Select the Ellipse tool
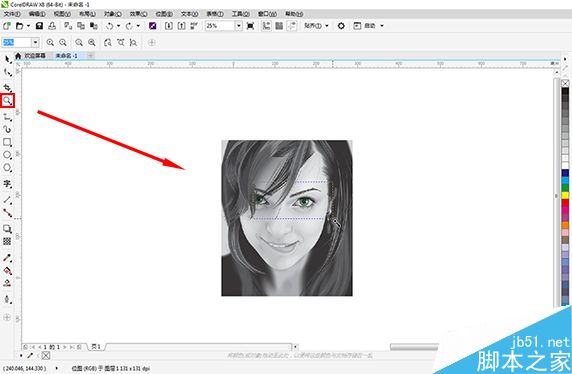 pos(7,155)
